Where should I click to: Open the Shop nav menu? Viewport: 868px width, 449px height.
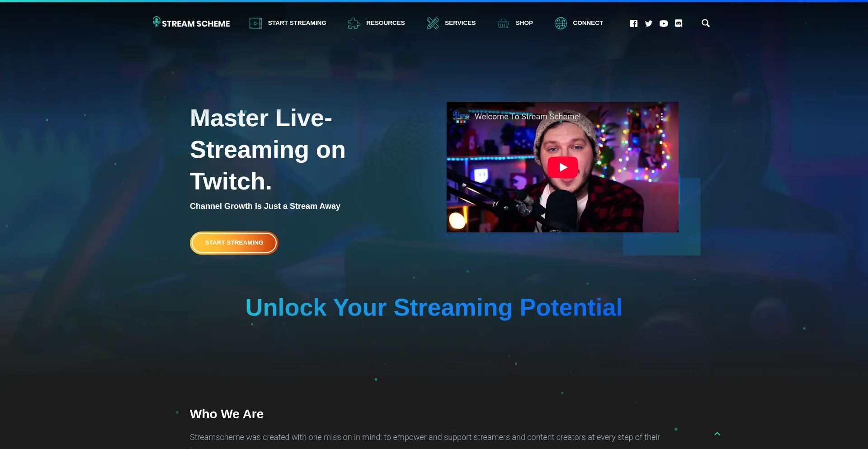(x=524, y=23)
